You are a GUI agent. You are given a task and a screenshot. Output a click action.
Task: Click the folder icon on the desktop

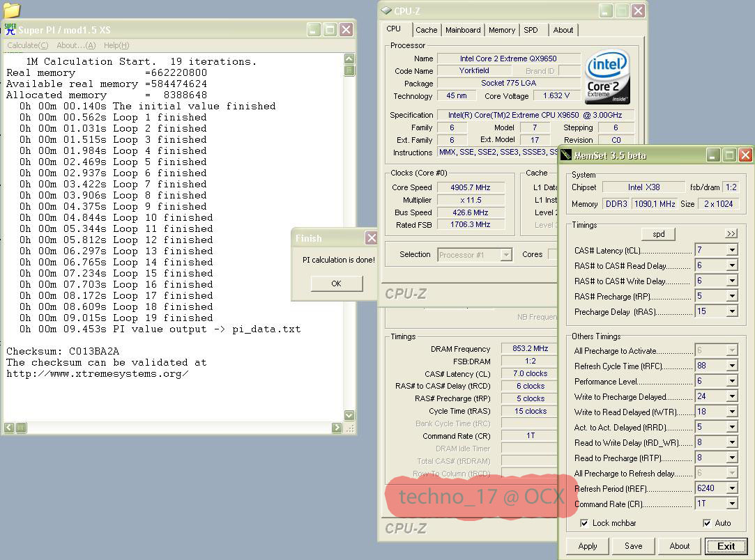[12, 10]
